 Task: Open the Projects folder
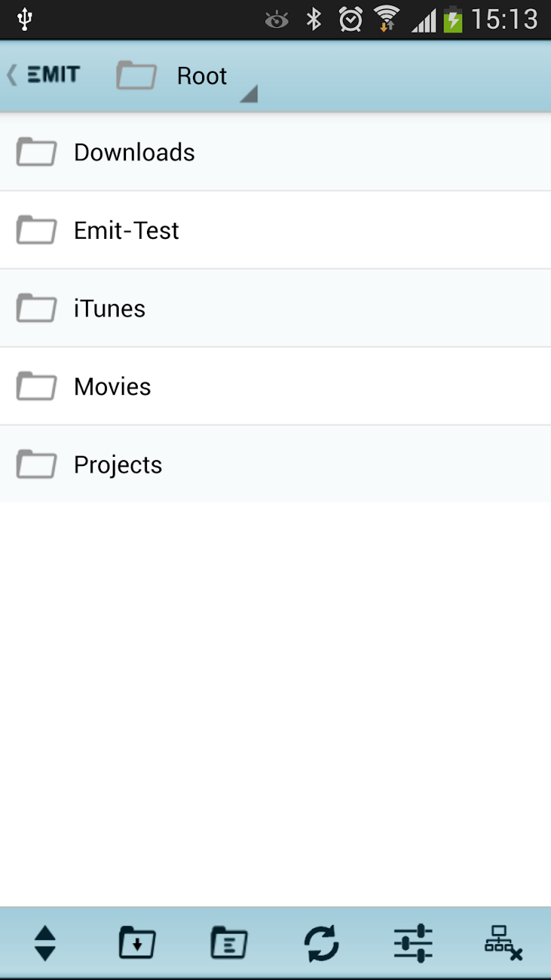coord(118,465)
